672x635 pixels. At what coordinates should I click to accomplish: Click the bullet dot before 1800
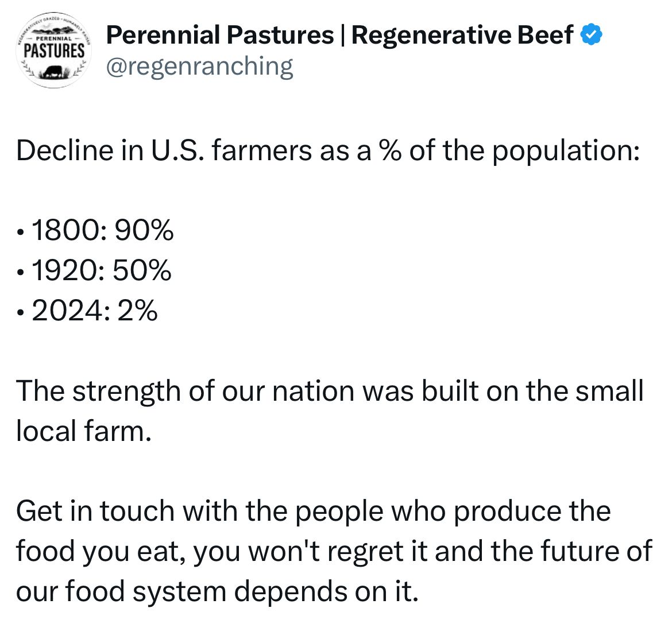coord(20,233)
